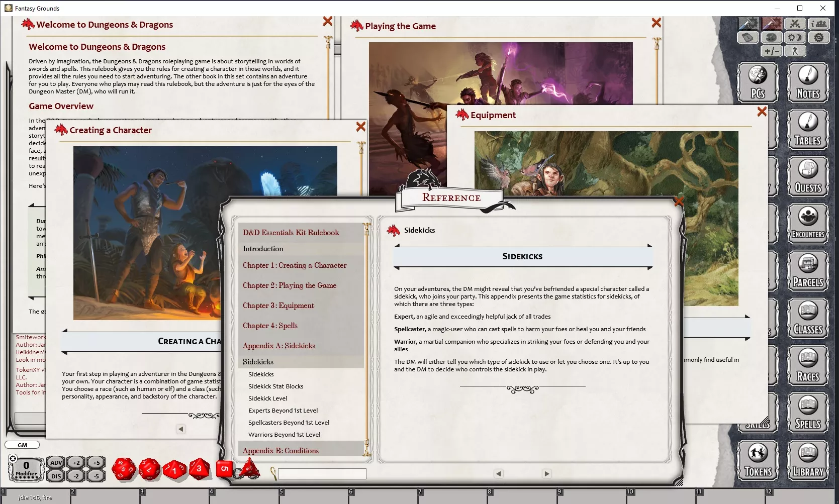Screen dimensions: 839x504
Task: Toggle the +2 modifier button
Action: click(76, 463)
